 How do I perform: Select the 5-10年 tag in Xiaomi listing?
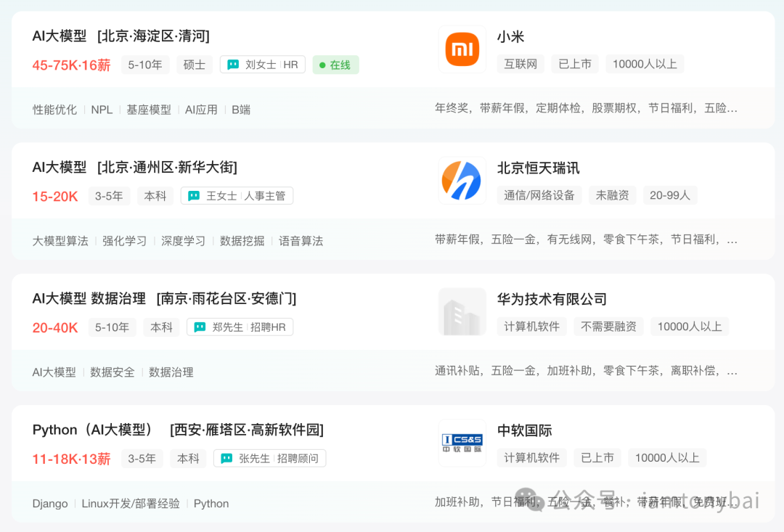tap(145, 65)
